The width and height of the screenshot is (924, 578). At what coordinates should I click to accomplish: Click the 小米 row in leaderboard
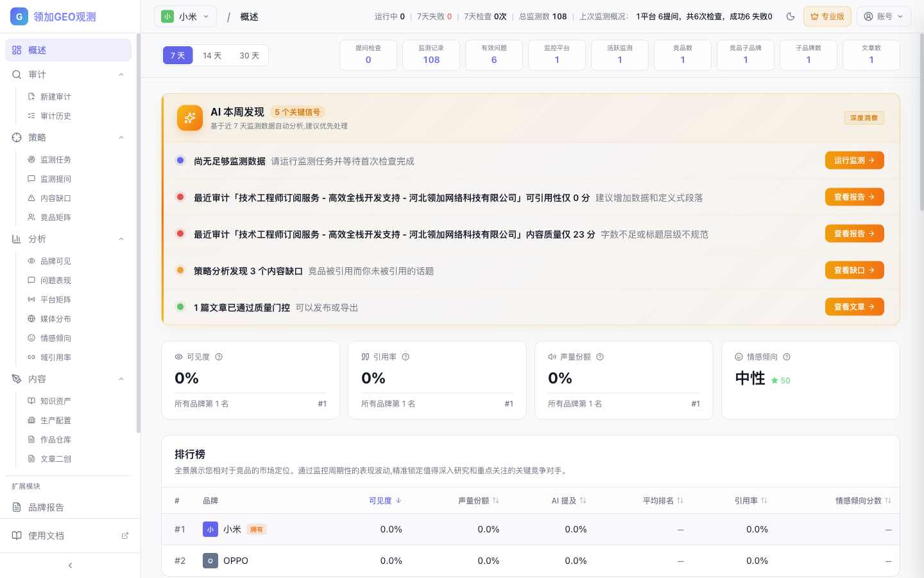coord(531,529)
